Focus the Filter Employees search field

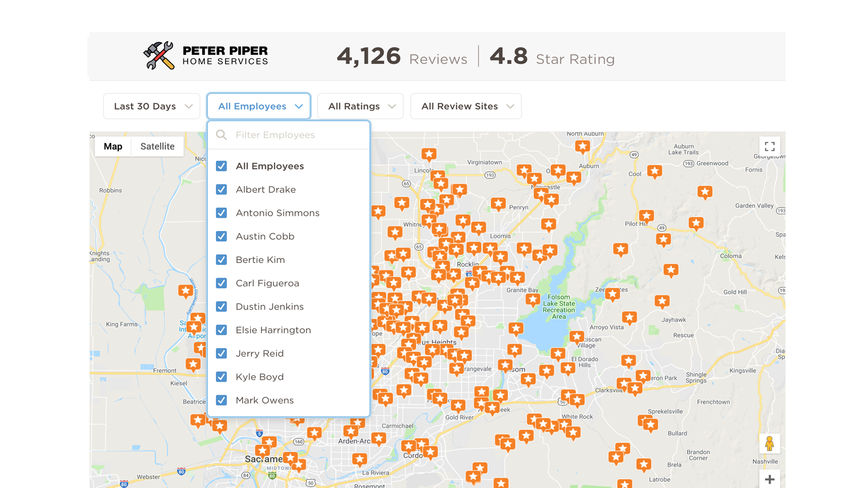click(289, 135)
